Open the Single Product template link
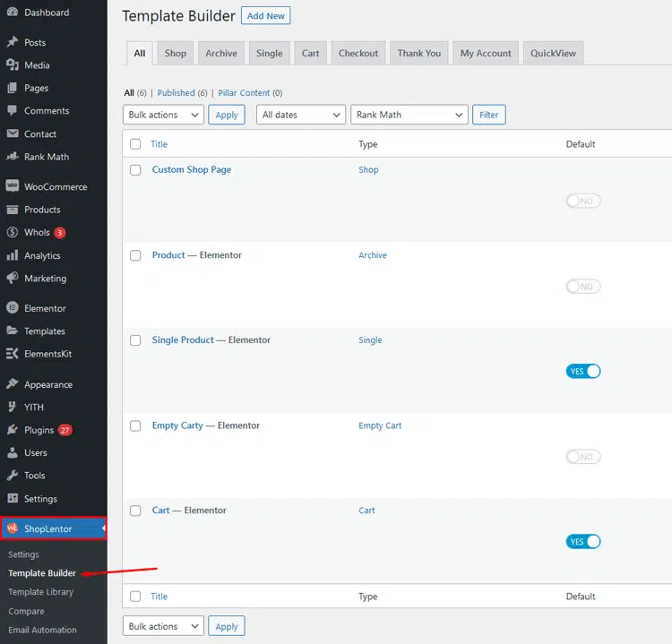Viewport: 672px width, 644px height. point(183,340)
